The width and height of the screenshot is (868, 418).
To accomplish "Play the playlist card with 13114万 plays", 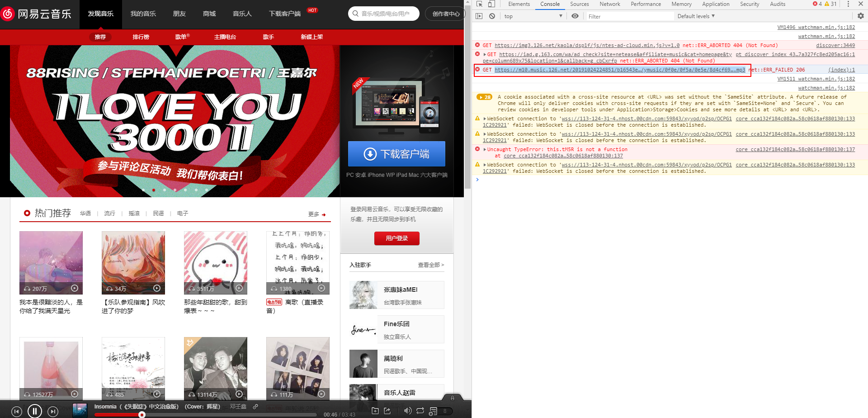I will 239,394.
